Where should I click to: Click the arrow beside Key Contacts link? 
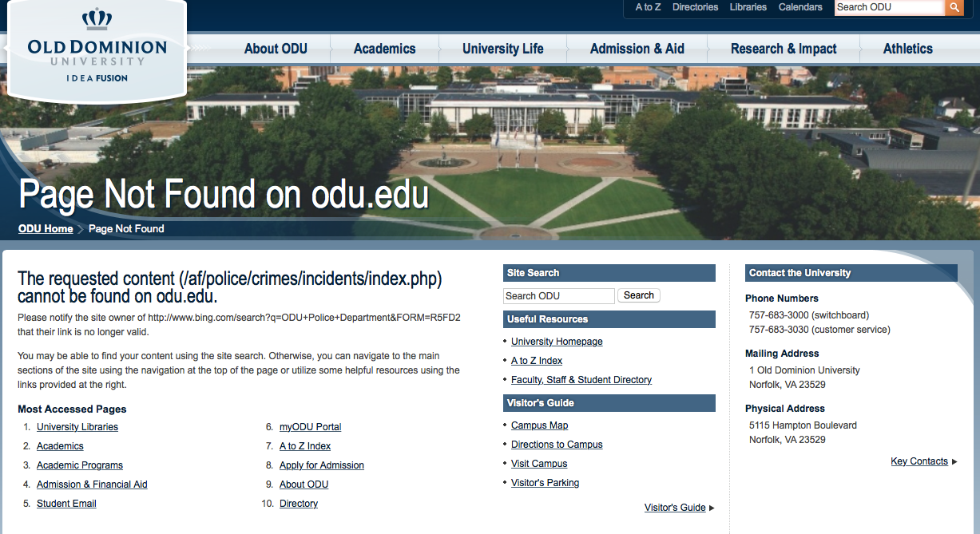tap(954, 461)
